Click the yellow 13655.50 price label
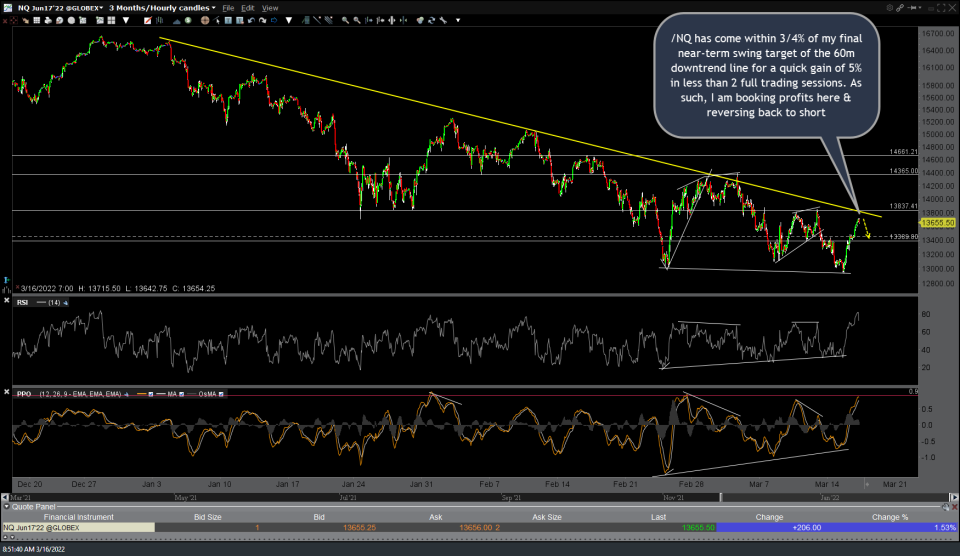 [937, 223]
